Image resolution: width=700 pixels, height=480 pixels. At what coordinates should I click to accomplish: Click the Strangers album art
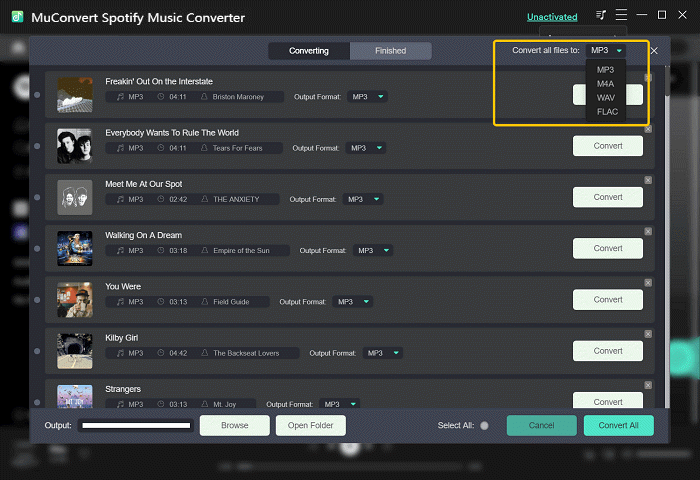click(x=75, y=397)
